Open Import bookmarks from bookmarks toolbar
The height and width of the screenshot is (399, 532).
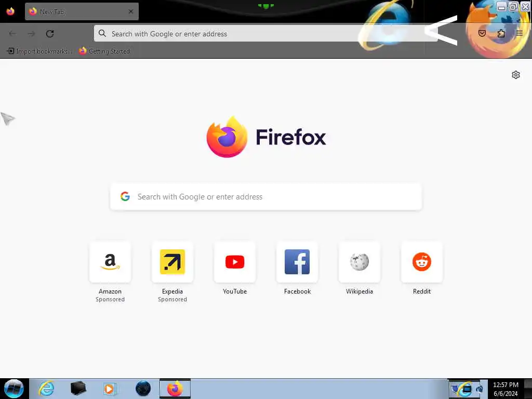(39, 51)
